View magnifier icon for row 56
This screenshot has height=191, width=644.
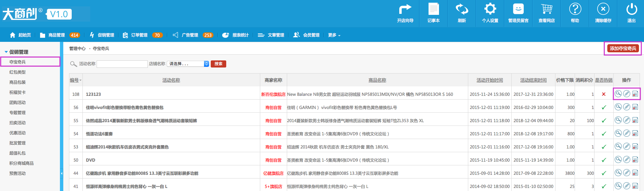tap(618, 107)
